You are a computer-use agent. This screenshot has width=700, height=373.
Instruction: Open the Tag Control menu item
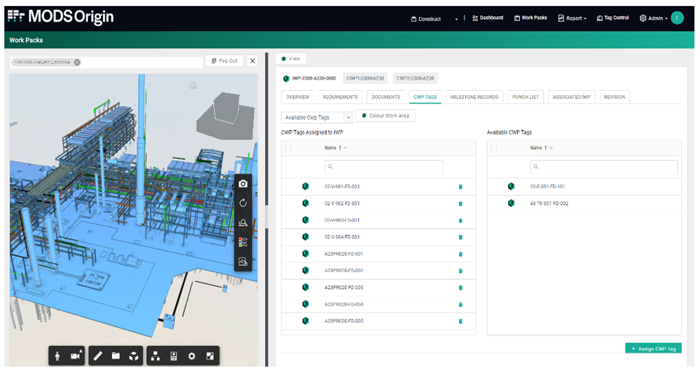[612, 18]
